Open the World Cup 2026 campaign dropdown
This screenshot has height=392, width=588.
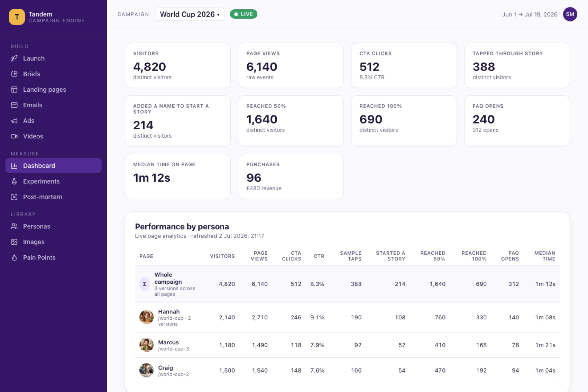tap(190, 14)
